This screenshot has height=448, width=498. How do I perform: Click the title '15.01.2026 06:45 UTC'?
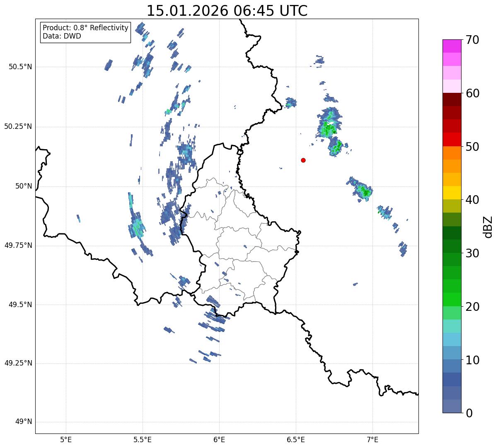pos(227,10)
